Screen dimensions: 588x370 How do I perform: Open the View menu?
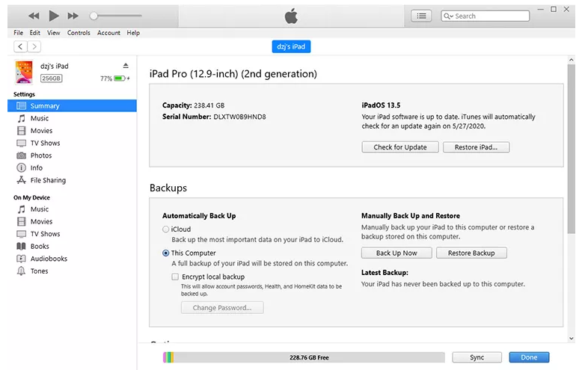54,33
